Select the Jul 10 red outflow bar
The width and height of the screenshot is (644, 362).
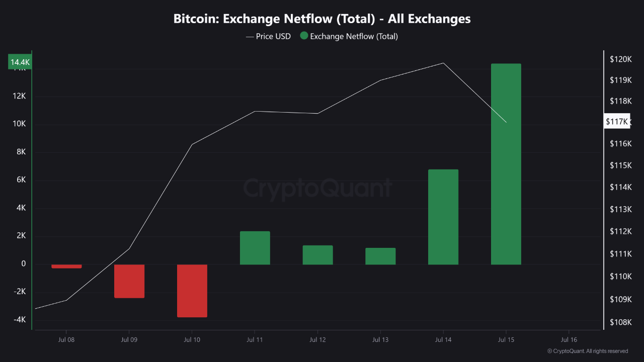192,291
